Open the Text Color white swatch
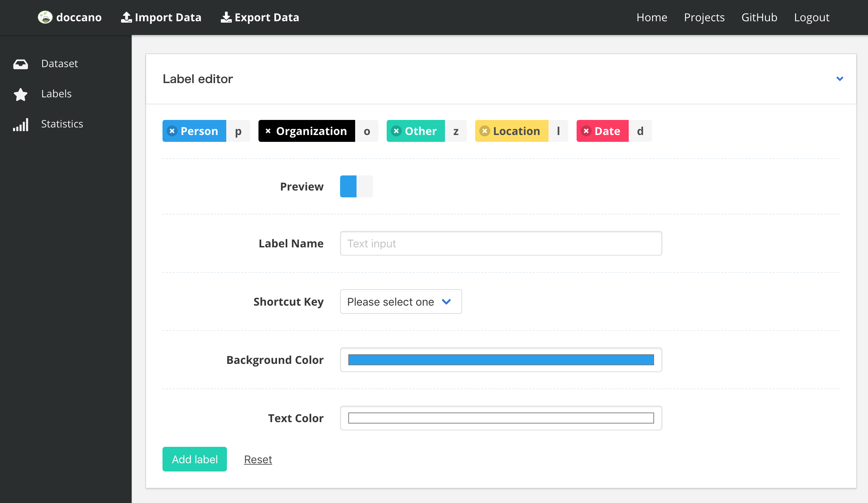Screen dimensions: 868x503 click(501, 418)
